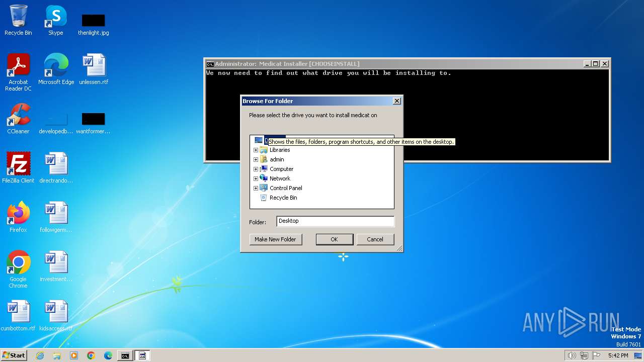Select the developedb desktop file
The image size is (644, 362).
coord(56,123)
